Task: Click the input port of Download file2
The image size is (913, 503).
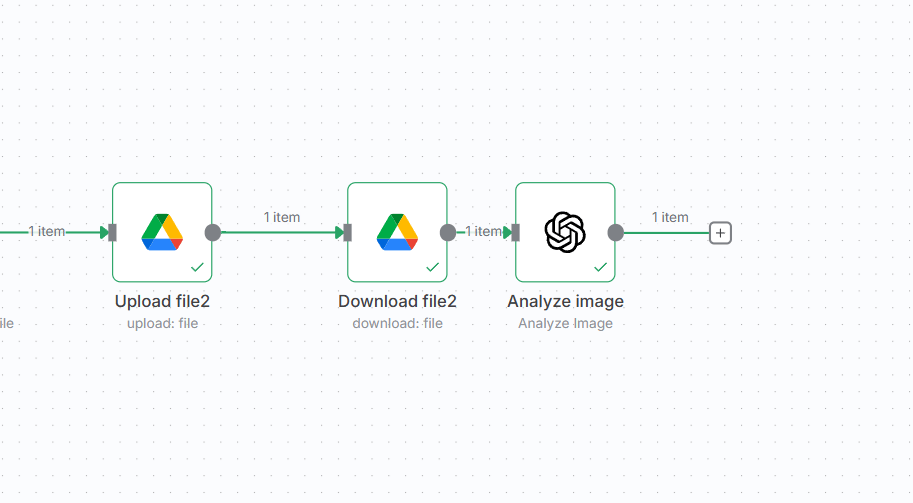Action: 348,232
